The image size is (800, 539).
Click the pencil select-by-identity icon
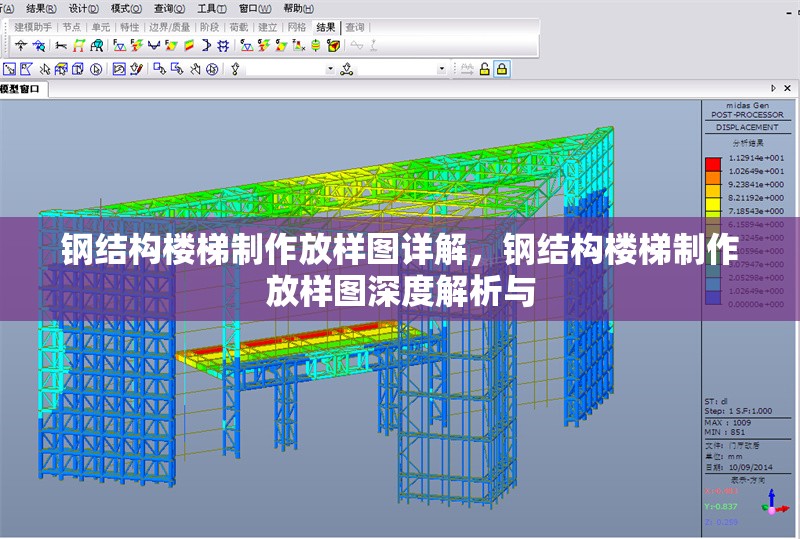136,69
